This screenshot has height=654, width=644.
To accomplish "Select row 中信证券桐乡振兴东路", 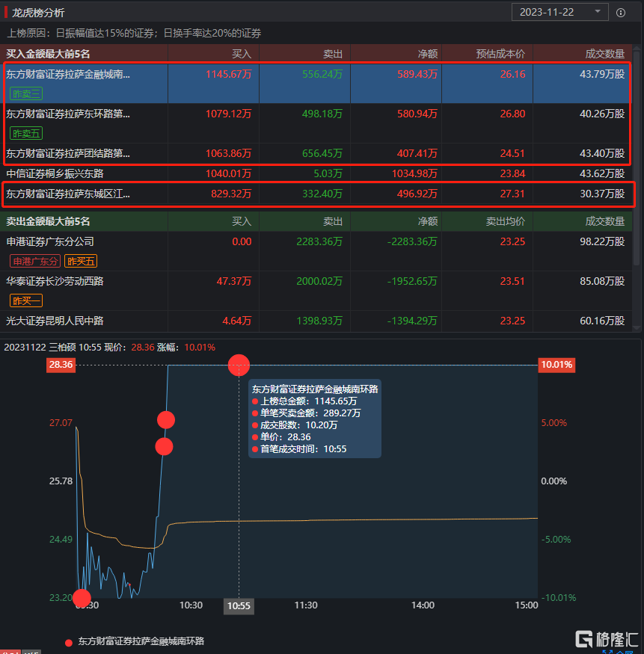I will 316,173.
